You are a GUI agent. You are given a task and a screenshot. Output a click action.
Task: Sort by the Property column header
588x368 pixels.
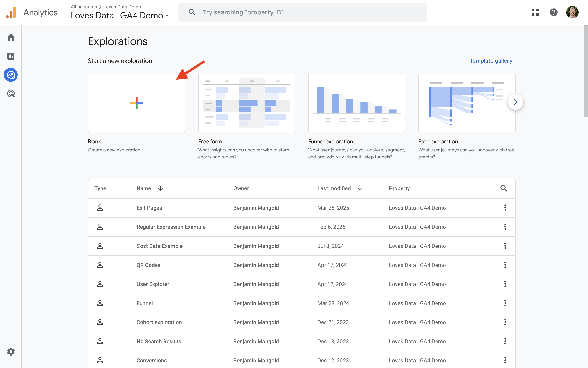(x=399, y=188)
